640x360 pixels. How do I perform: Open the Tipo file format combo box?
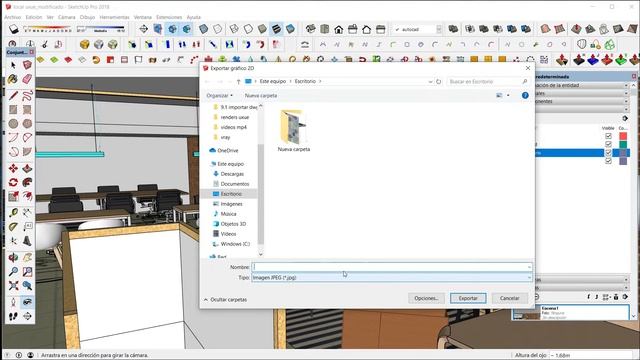point(392,278)
